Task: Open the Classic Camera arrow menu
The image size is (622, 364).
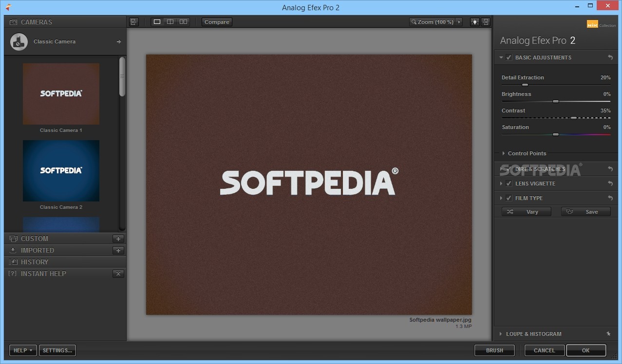Action: (x=118, y=42)
